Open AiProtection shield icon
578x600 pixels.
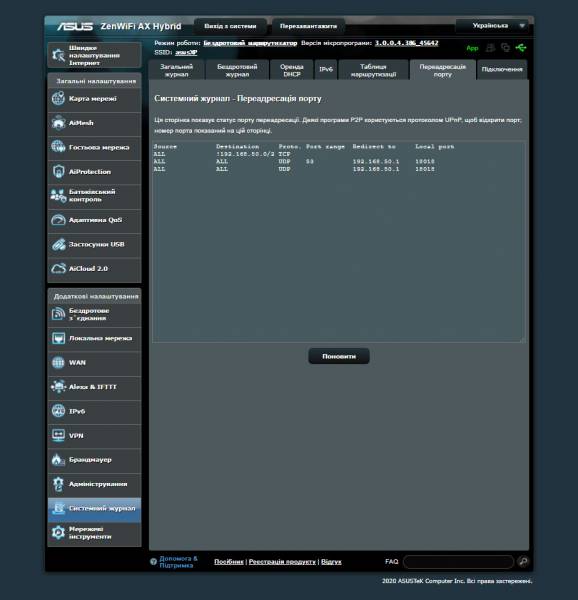[58, 172]
